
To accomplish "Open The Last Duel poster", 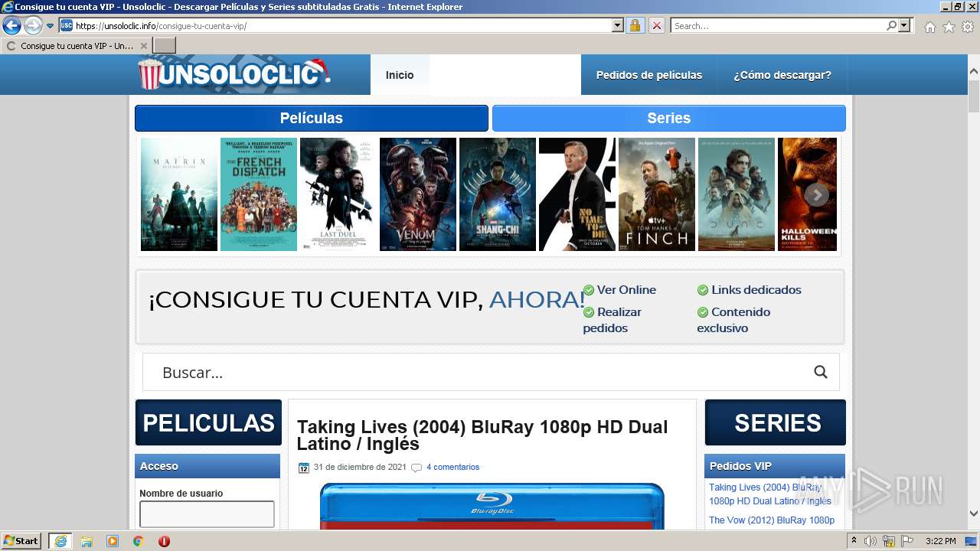I will point(338,194).
